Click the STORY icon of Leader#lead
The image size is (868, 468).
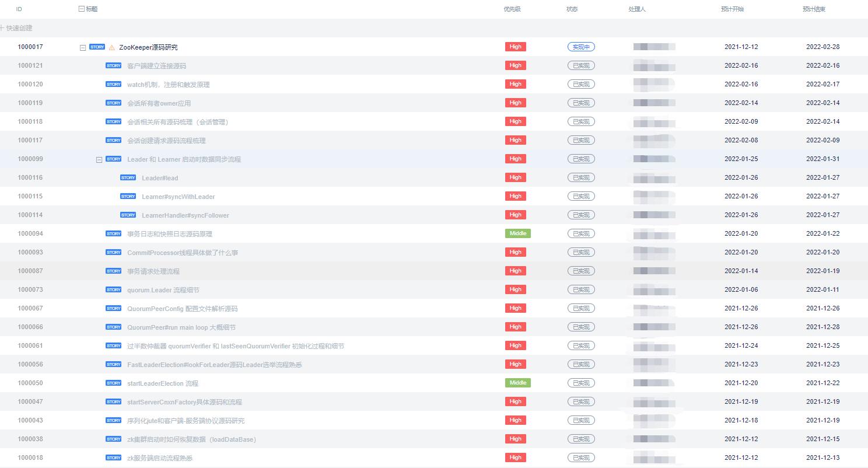(128, 178)
